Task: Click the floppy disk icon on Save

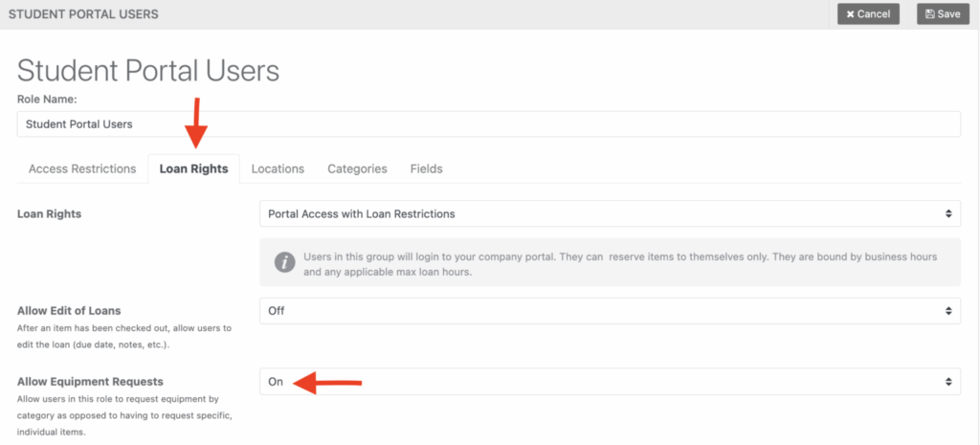Action: [x=930, y=14]
